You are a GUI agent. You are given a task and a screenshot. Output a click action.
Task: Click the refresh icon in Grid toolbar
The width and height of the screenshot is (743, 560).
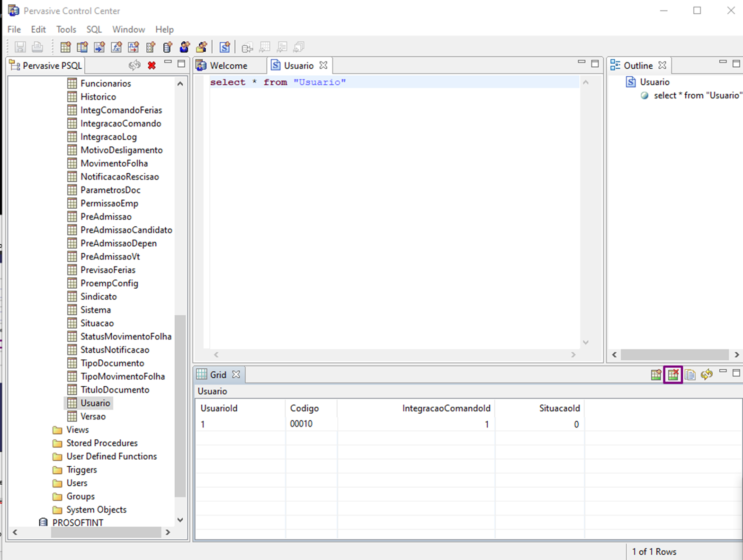[707, 375]
